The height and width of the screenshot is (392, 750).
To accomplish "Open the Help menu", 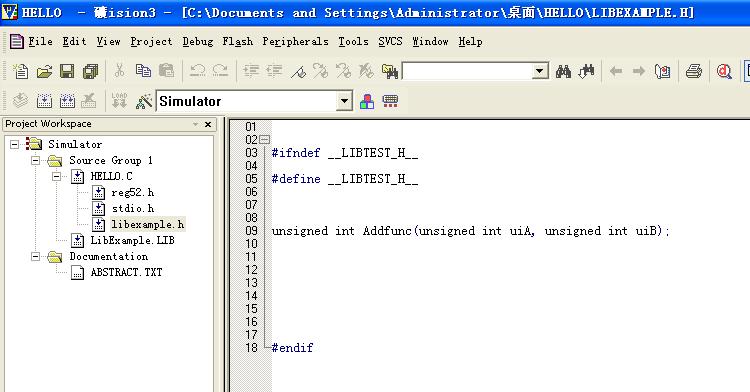I will point(470,42).
